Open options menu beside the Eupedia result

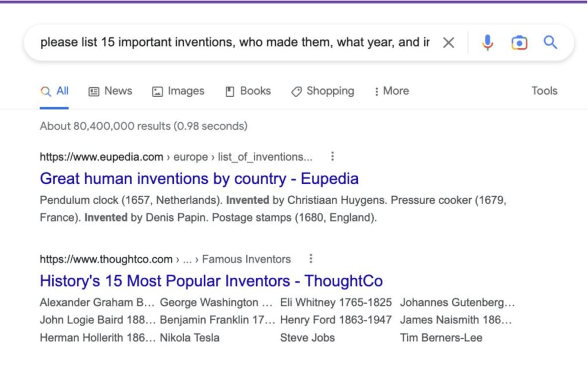(x=332, y=156)
